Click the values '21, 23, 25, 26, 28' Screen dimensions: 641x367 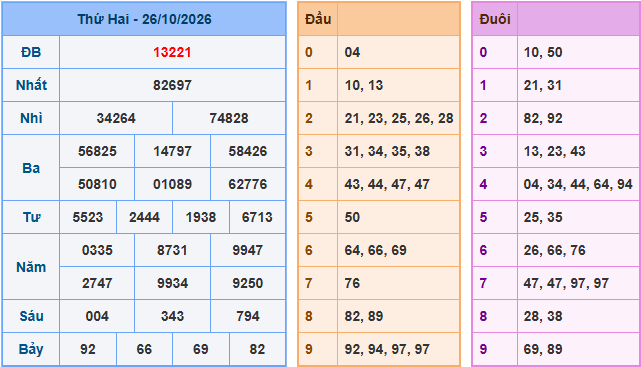click(x=399, y=119)
